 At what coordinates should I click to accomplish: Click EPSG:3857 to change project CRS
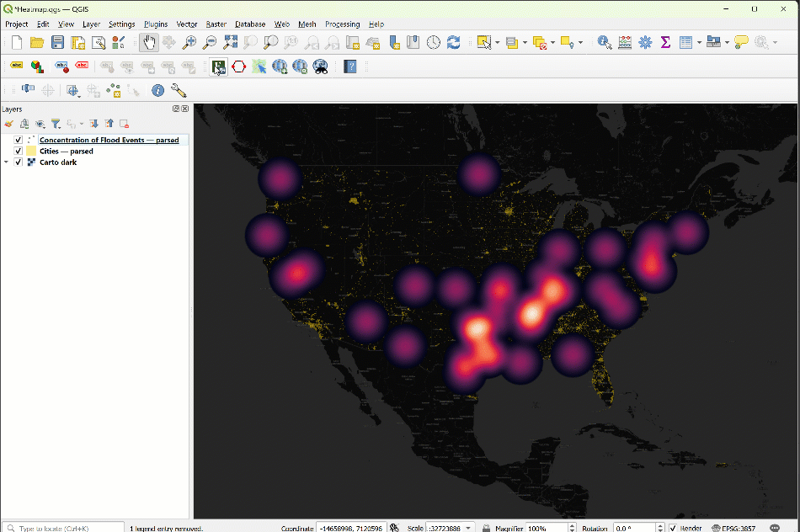(739, 527)
